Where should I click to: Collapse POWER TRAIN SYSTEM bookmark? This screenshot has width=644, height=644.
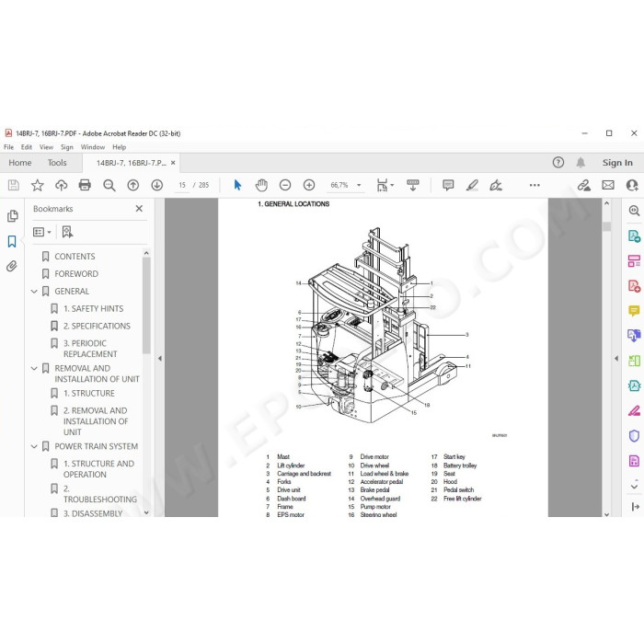click(x=35, y=446)
